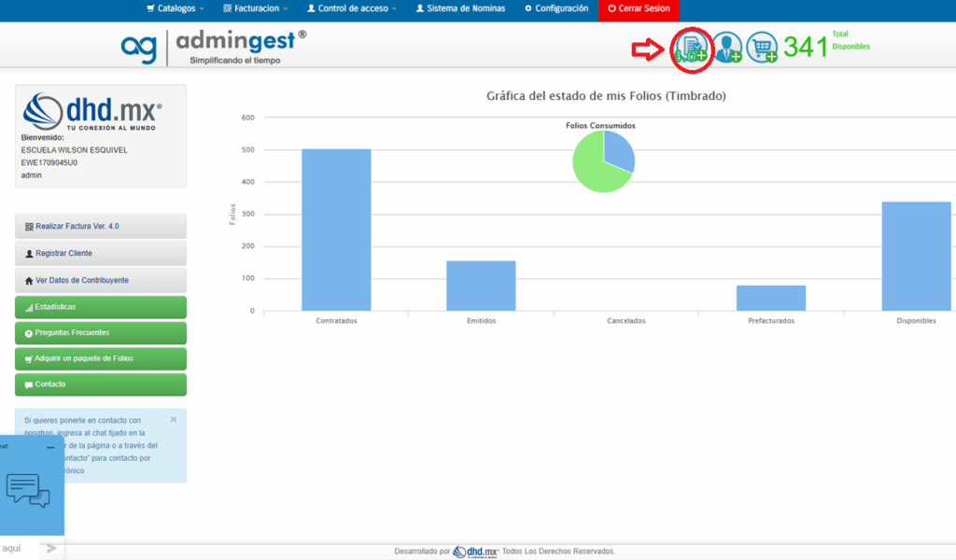
Task: Click Cerrar Sesion to log out
Action: 639,8
